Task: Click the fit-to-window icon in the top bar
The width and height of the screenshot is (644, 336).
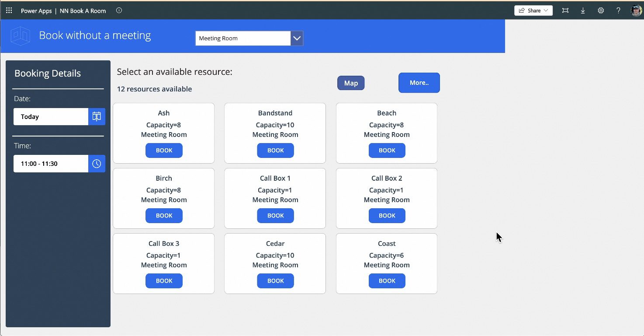Action: click(565, 10)
